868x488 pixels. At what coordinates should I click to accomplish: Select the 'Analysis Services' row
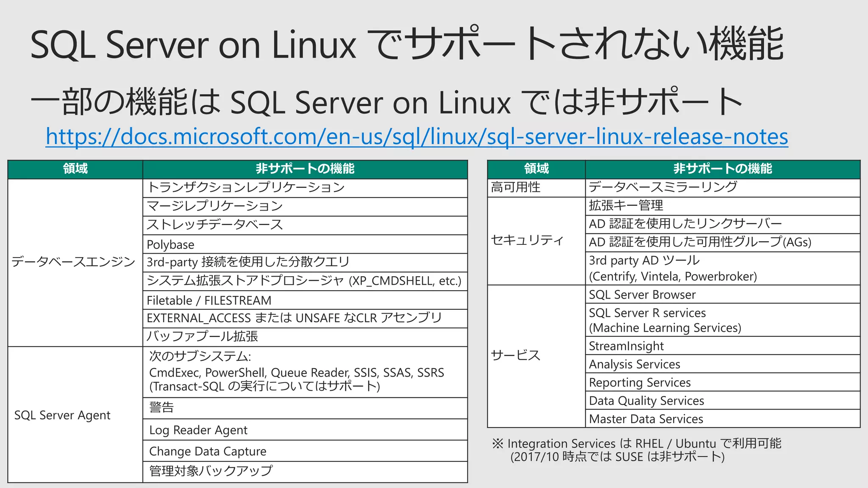click(723, 364)
